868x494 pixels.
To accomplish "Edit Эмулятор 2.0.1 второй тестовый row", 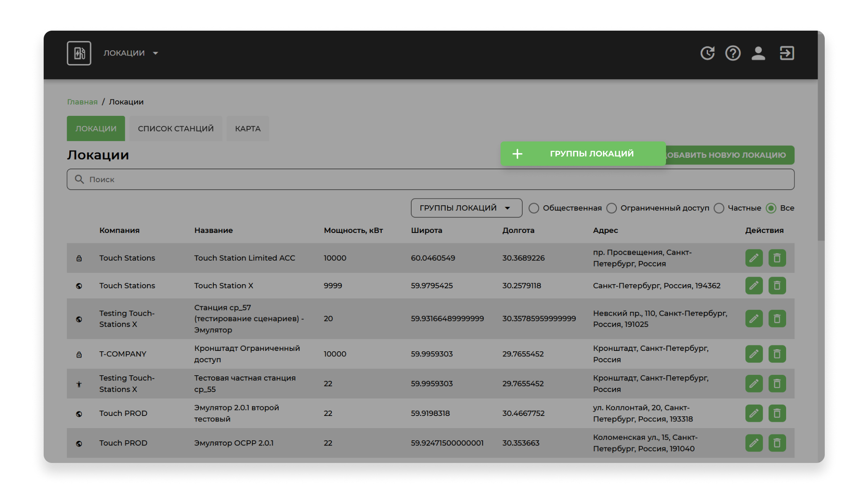I will (x=754, y=413).
